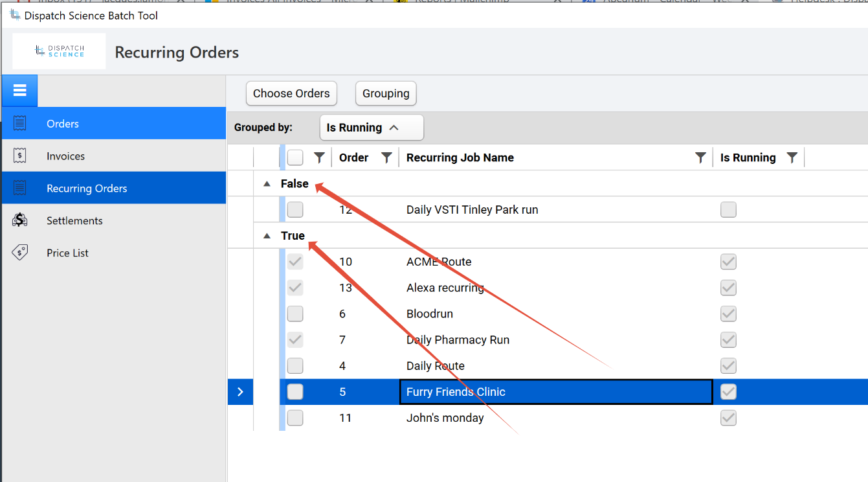Click the Dispatch Science logo

coord(59,51)
